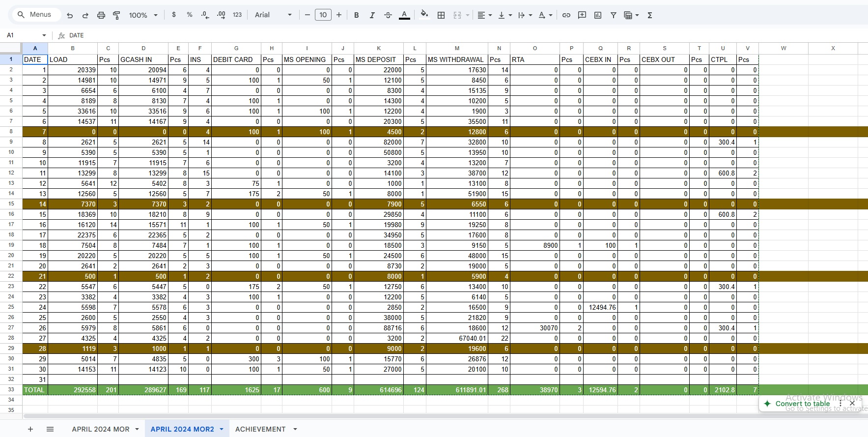Decrease font size with minus button

pyautogui.click(x=308, y=15)
